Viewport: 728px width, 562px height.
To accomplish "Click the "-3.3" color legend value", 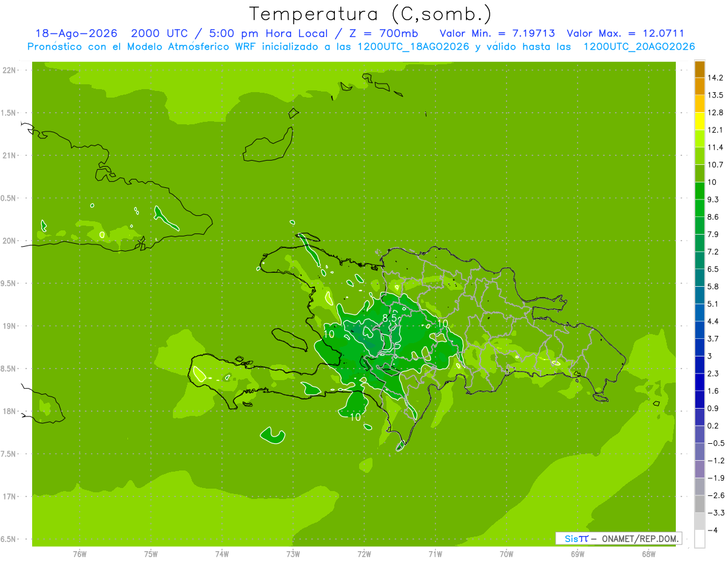I will pos(716,512).
